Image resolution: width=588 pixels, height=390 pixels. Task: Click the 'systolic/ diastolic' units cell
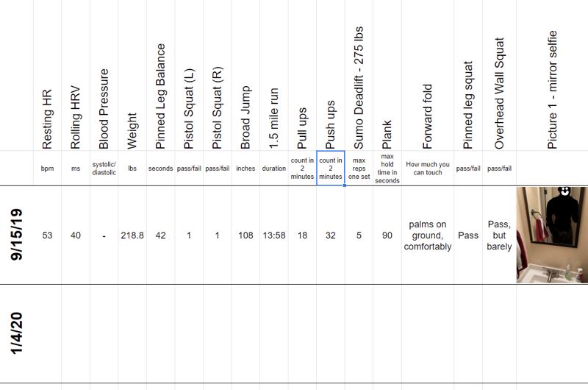click(104, 168)
